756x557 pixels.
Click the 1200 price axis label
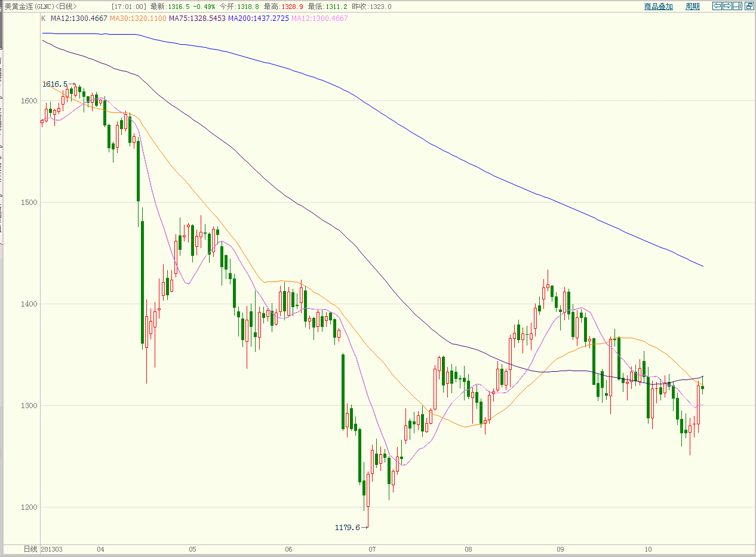click(x=29, y=507)
